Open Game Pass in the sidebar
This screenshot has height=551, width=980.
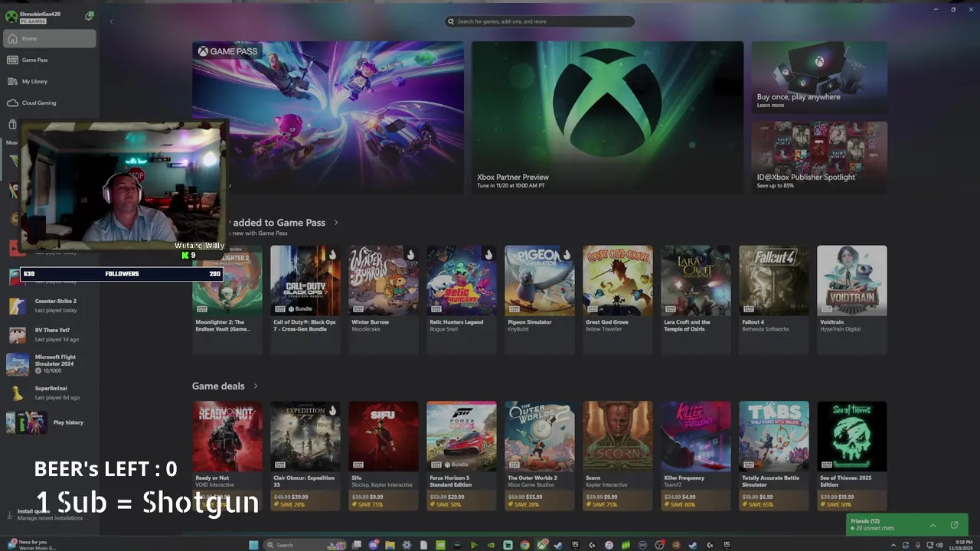[x=49, y=60]
